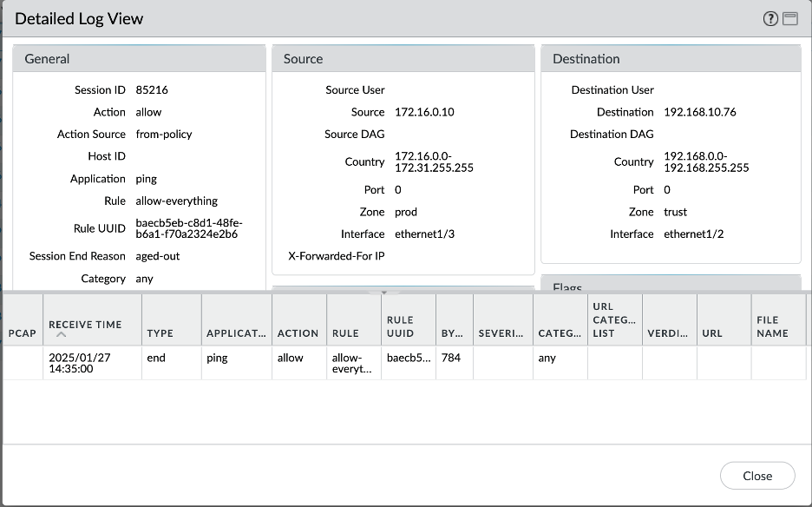Select the Verdict column header
Screen dimensions: 812x507
pos(670,319)
